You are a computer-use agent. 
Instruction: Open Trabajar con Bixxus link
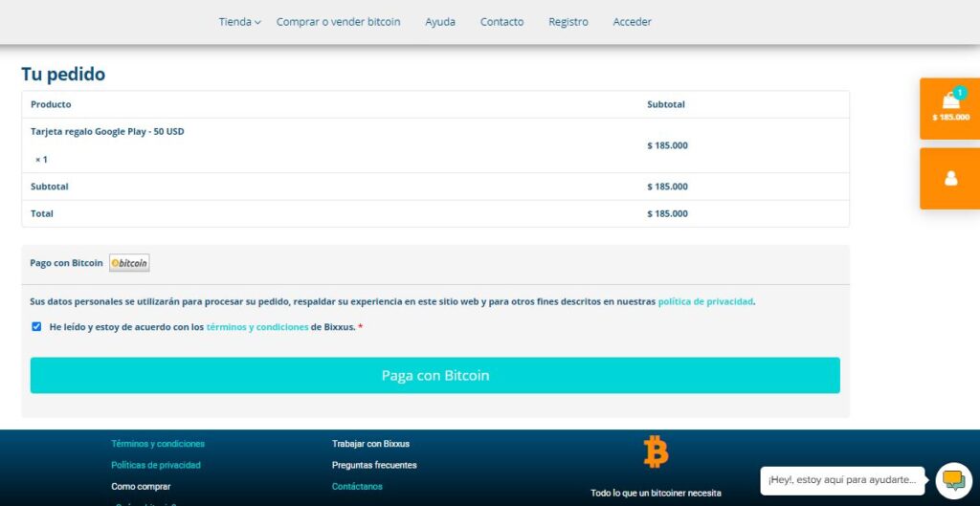(x=370, y=444)
